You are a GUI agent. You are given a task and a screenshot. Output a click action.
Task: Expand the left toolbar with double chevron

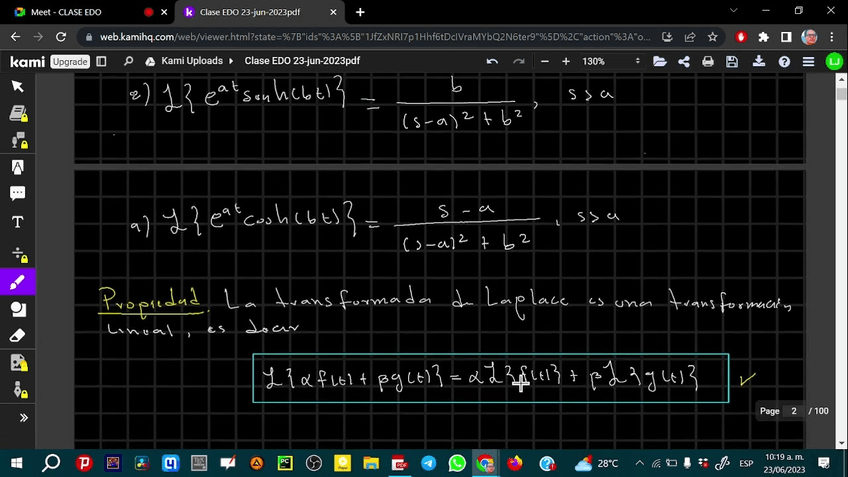point(17,417)
